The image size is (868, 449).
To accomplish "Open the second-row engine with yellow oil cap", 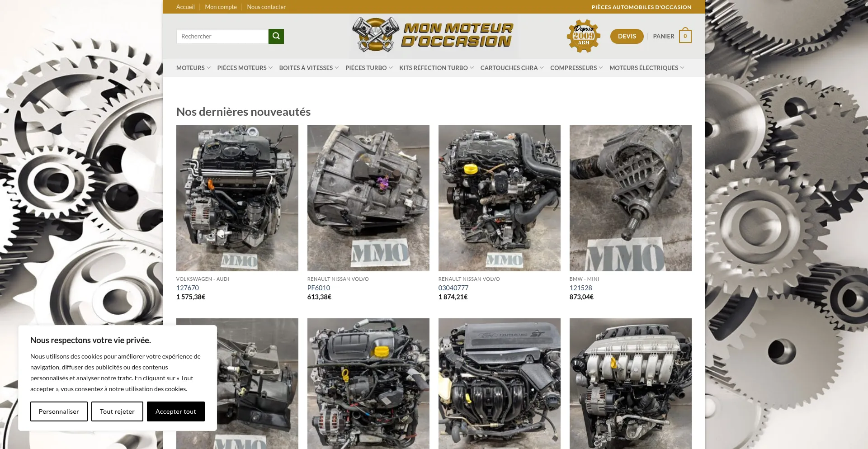I will [368, 383].
